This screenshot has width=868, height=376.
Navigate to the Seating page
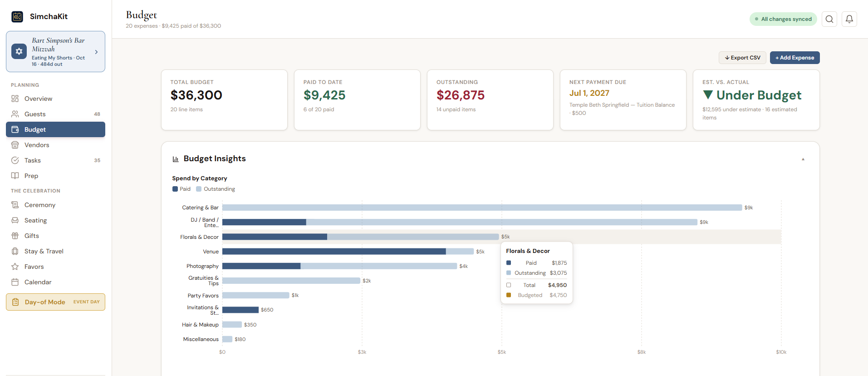click(55, 220)
